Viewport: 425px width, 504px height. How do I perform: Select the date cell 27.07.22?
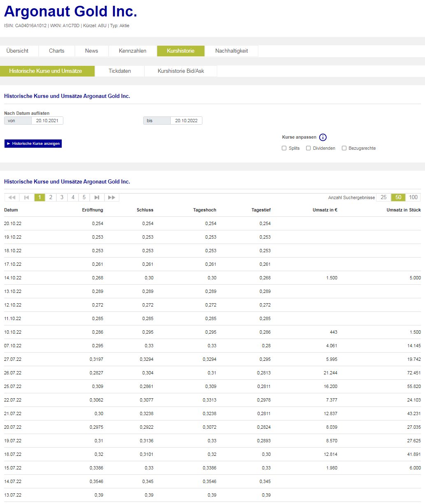click(x=13, y=359)
